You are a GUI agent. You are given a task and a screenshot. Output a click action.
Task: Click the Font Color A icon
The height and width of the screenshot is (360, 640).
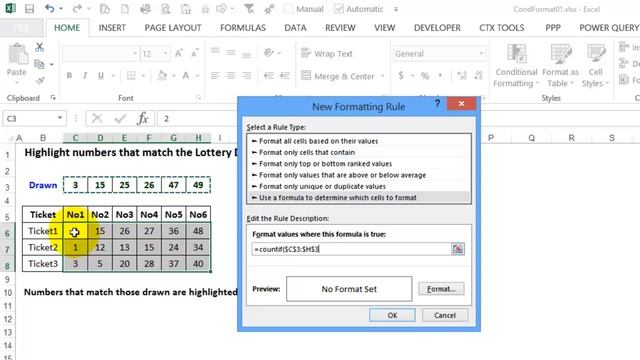(x=186, y=75)
